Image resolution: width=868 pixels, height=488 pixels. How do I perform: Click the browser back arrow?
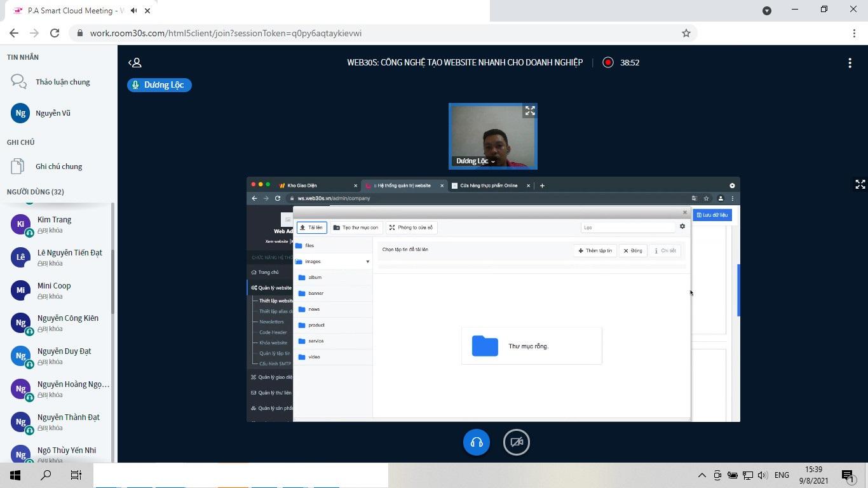tap(14, 33)
